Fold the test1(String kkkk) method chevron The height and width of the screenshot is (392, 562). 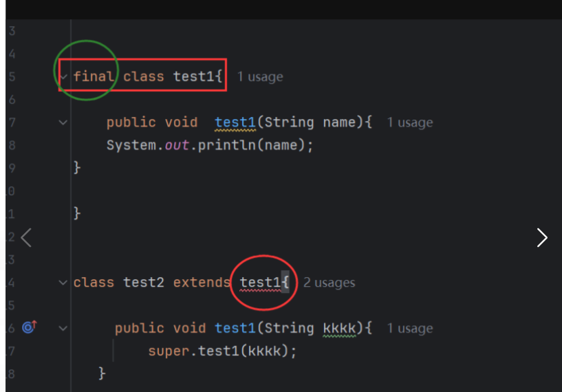click(x=63, y=328)
